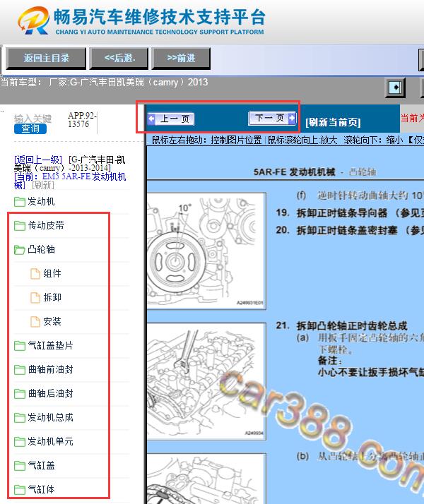
Task: Click the folder icon beside 发动机单元
Action: coord(20,442)
